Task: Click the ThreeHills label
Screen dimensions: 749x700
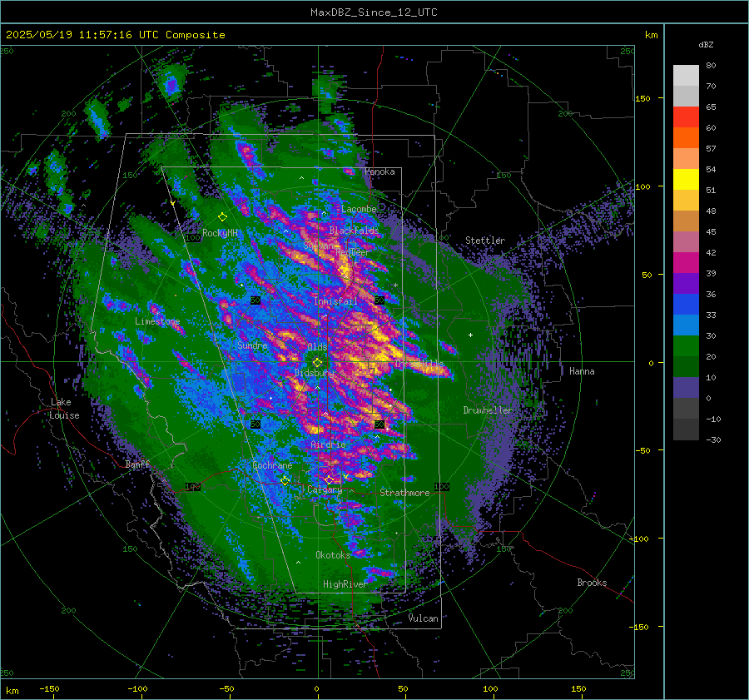Action: 419,364
